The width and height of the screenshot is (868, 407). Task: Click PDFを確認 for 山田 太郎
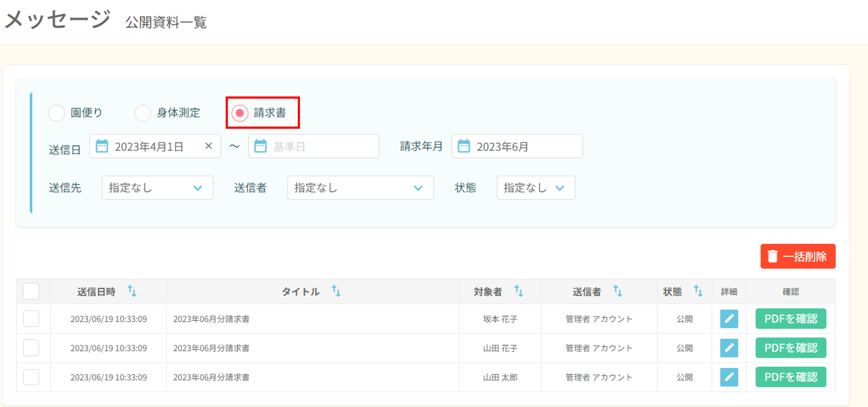pos(790,377)
